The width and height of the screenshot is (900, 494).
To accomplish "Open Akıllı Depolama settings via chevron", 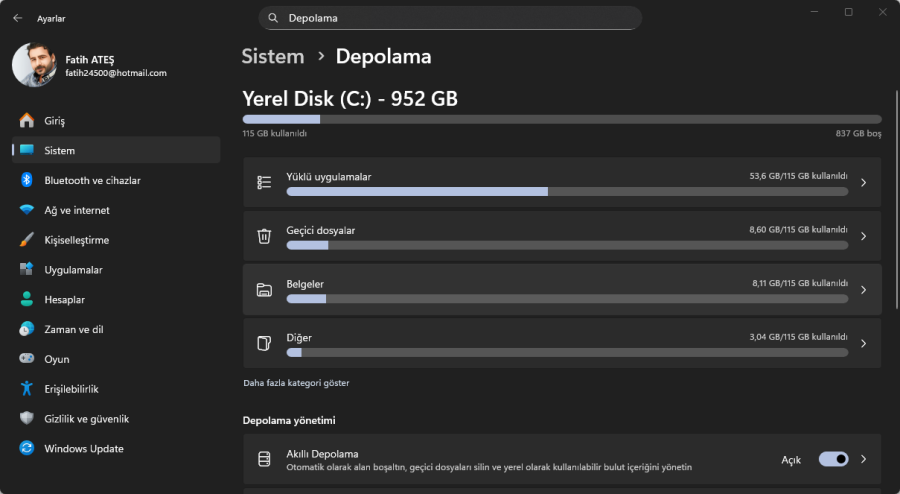I will (863, 460).
